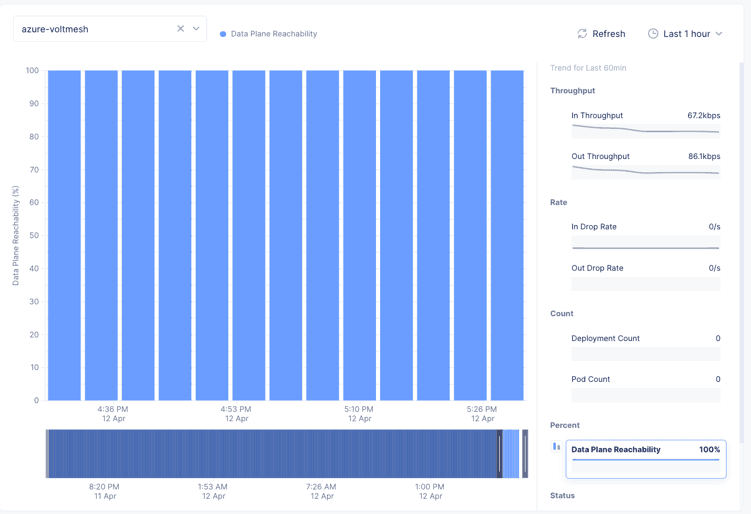
Task: Click the Refresh icon
Action: 582,34
